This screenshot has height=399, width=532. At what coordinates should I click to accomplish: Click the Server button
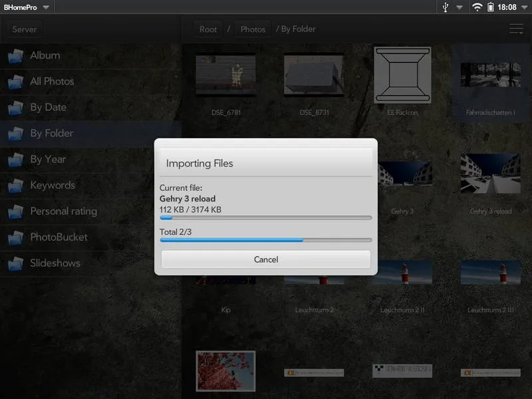click(x=25, y=29)
